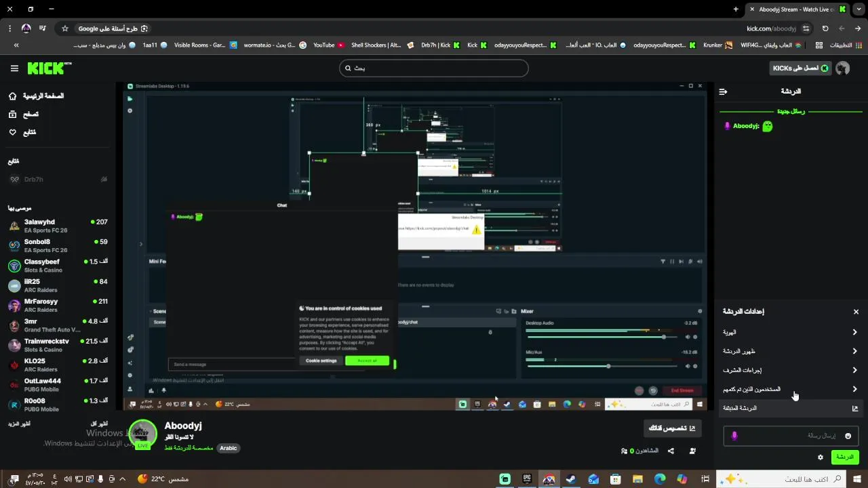Click the KICK logo
Viewport: 868px width, 488px height.
point(50,68)
